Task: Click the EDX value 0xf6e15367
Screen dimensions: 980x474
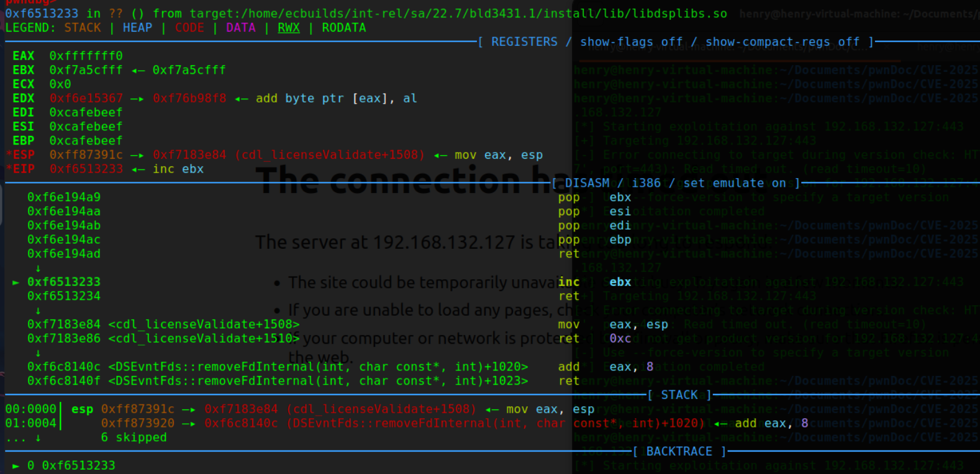Action: pos(86,98)
